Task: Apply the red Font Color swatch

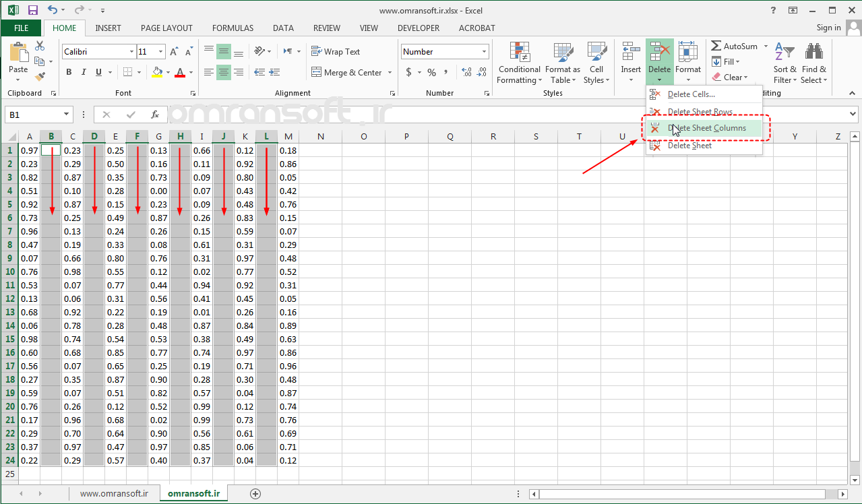Action: coord(179,72)
